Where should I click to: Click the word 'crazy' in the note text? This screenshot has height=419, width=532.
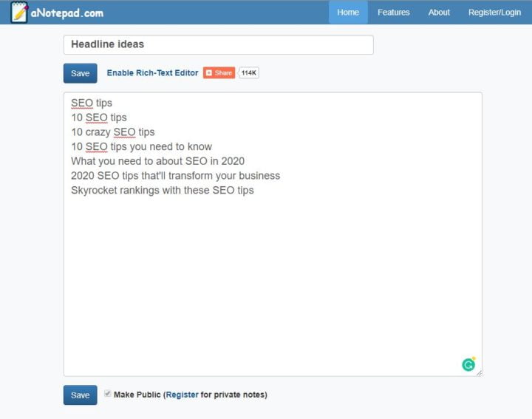pyautogui.click(x=98, y=132)
